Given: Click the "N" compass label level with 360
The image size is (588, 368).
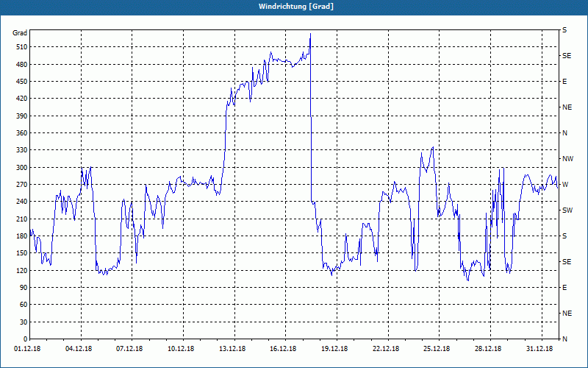Looking at the screenshot, I should (565, 133).
